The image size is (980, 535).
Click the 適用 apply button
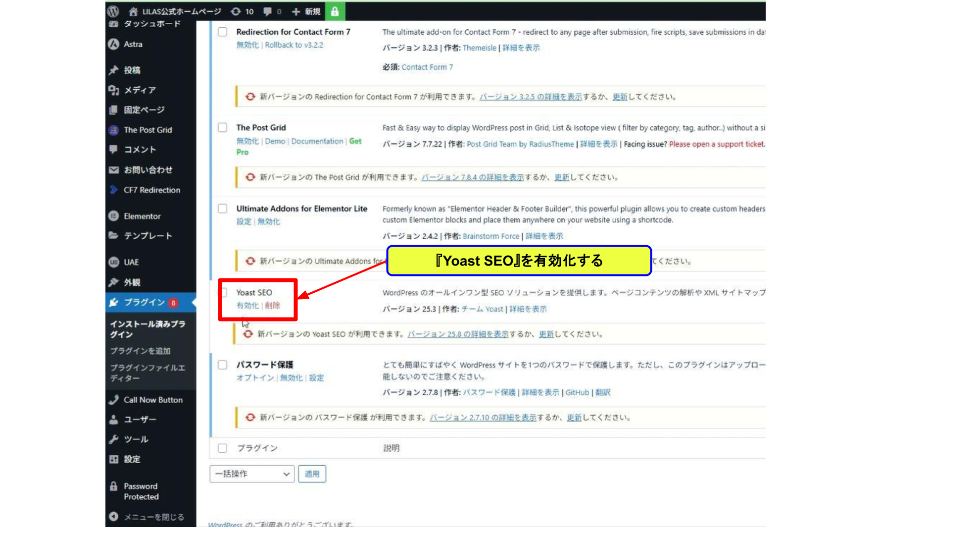(312, 474)
